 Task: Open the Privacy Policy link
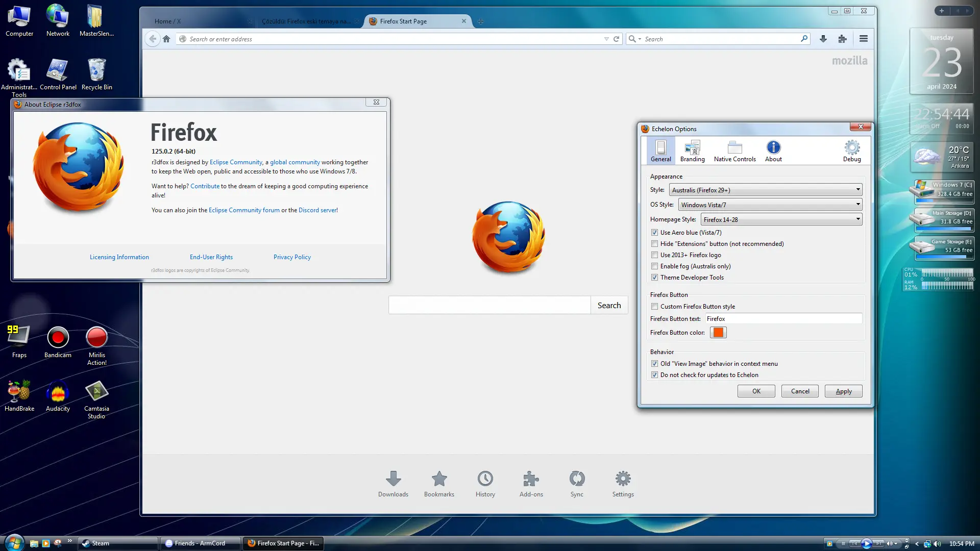pos(292,257)
